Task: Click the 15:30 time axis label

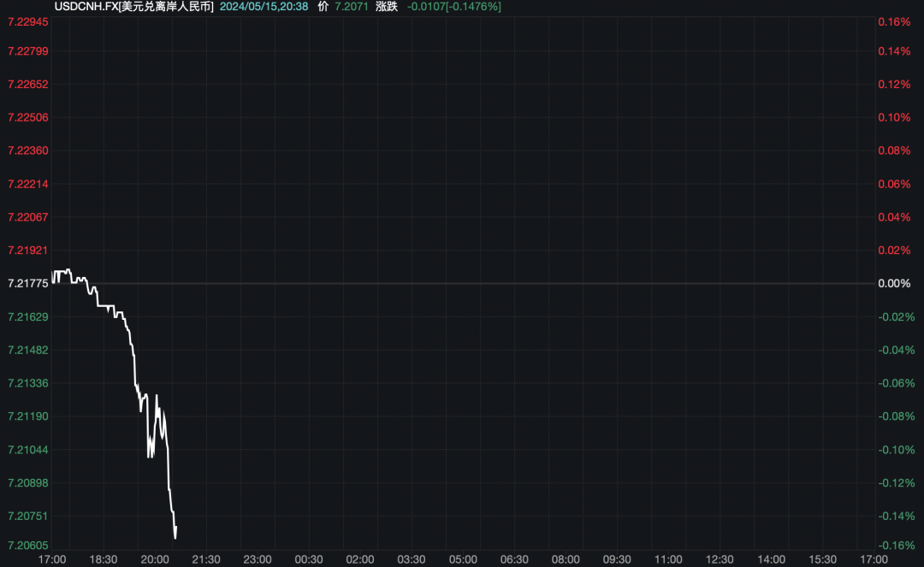Action: tap(822, 559)
